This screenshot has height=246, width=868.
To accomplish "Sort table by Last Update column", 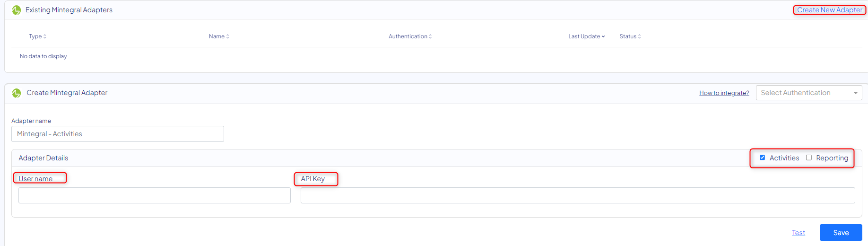I will pos(586,36).
